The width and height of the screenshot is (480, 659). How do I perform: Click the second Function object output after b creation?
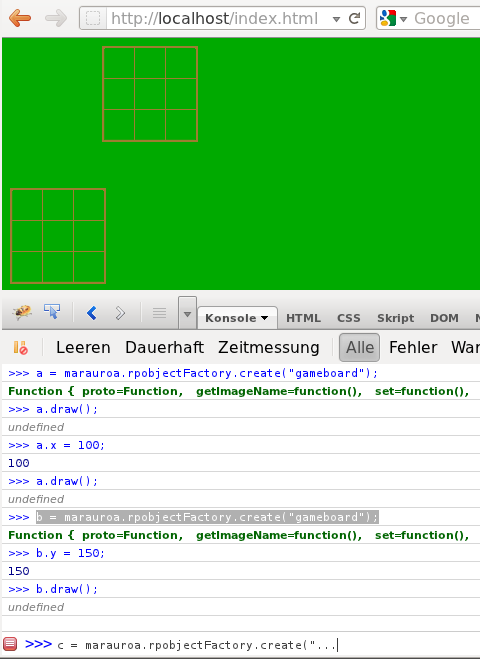(241, 535)
